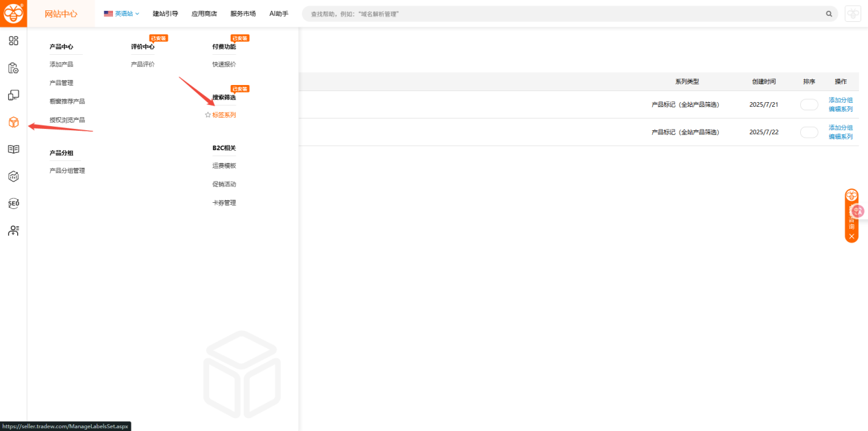Click the 产品标记 type cell in 2025/7/21 row

(685, 105)
